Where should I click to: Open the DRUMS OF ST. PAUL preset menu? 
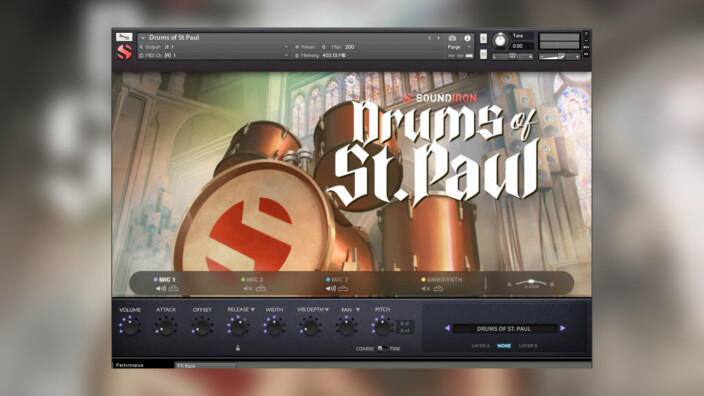tap(504, 329)
